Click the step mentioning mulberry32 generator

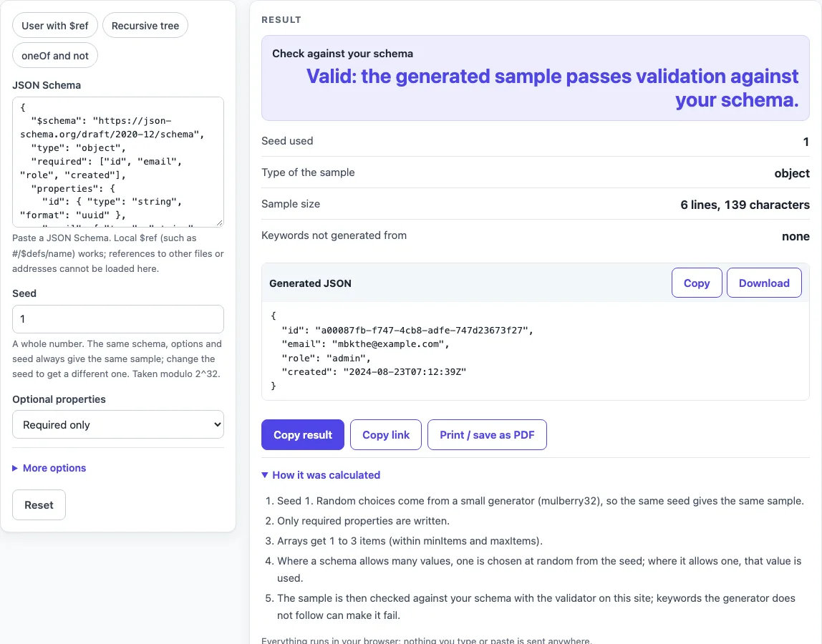point(541,501)
